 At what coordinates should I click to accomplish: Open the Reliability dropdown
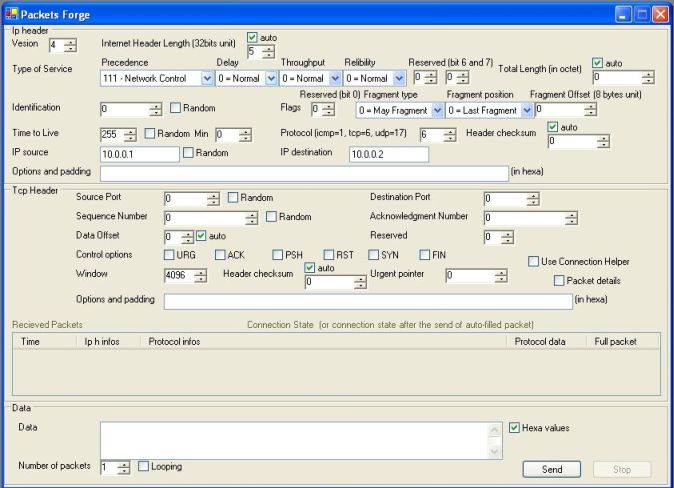pyautogui.click(x=399, y=78)
